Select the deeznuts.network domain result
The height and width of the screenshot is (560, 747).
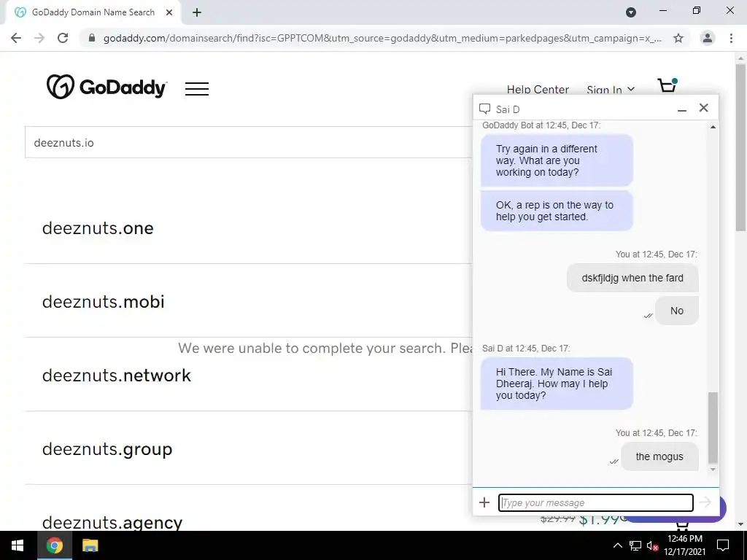(116, 376)
